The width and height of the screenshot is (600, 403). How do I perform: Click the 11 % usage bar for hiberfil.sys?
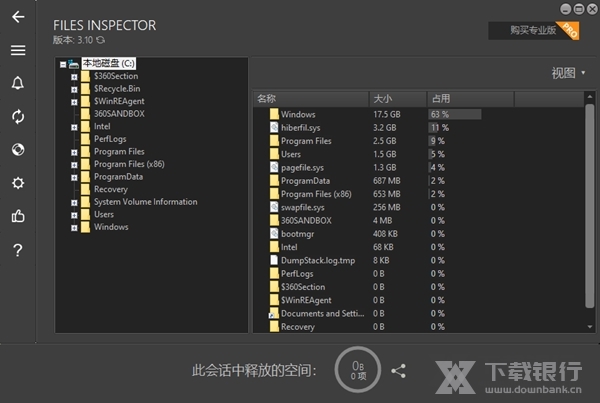click(439, 127)
